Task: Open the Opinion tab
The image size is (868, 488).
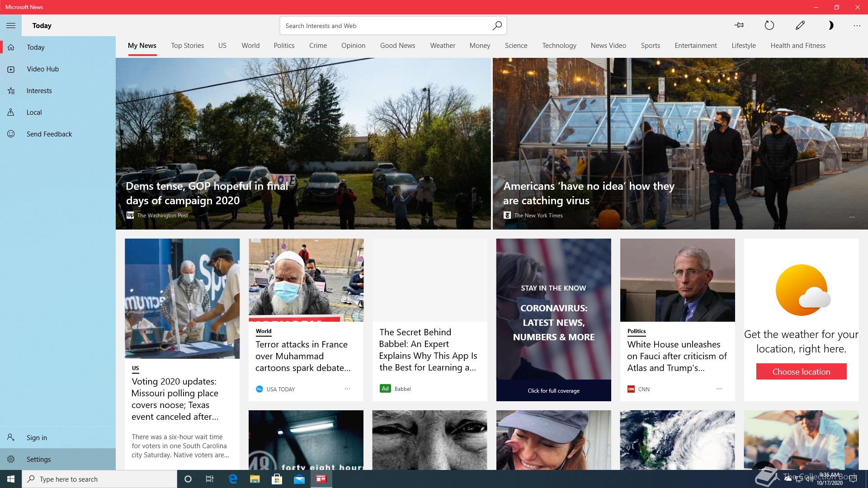Action: [353, 46]
